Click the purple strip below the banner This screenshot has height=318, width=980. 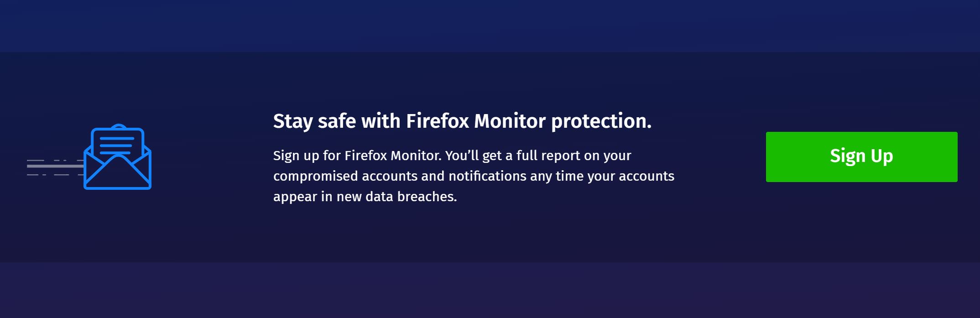490,290
